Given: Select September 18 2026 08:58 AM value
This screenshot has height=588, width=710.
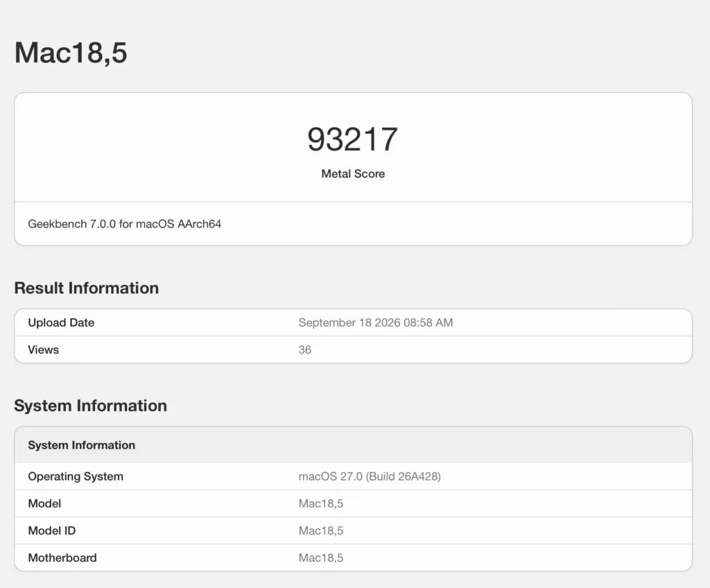Looking at the screenshot, I should [376, 322].
